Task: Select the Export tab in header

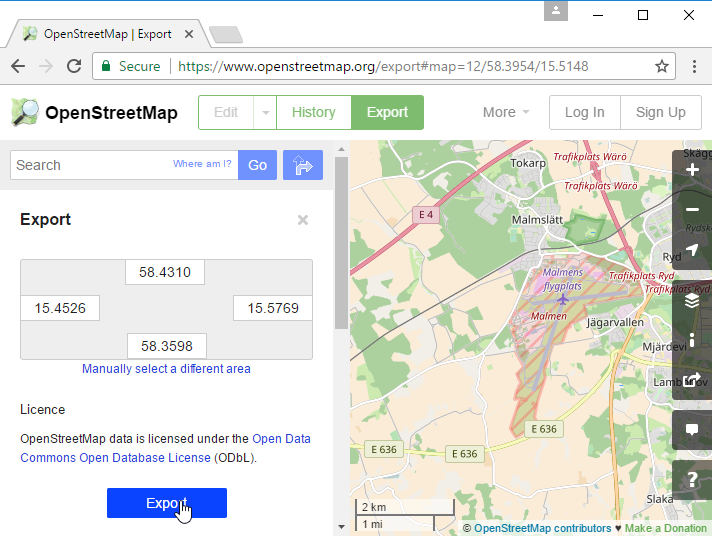Action: 387,112
